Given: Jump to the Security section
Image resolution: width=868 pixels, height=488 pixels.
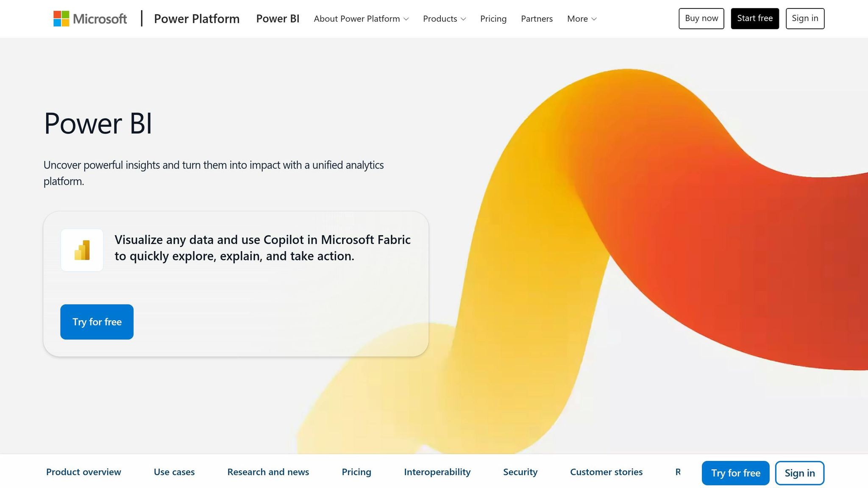Looking at the screenshot, I should [520, 472].
